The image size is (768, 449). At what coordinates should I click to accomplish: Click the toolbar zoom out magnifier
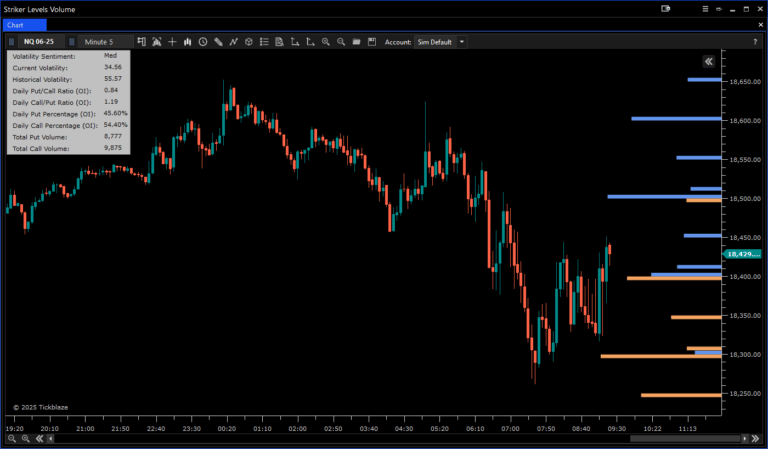coord(341,42)
